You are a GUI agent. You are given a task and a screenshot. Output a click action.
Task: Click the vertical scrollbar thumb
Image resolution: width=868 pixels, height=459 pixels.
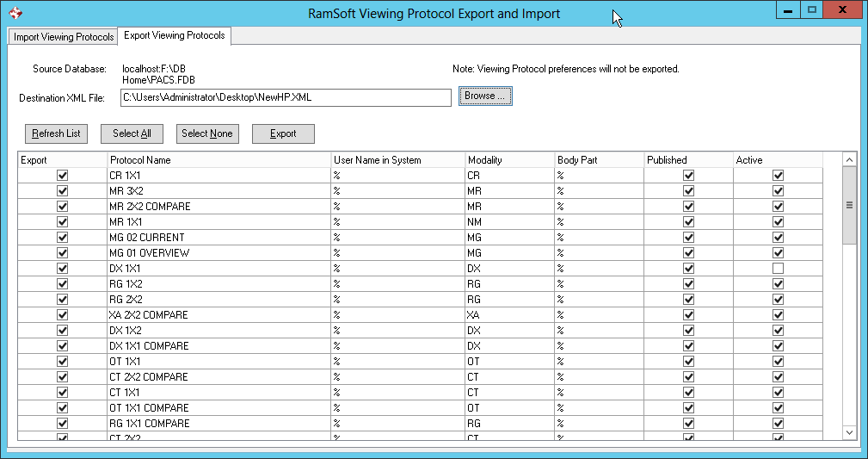(849, 205)
